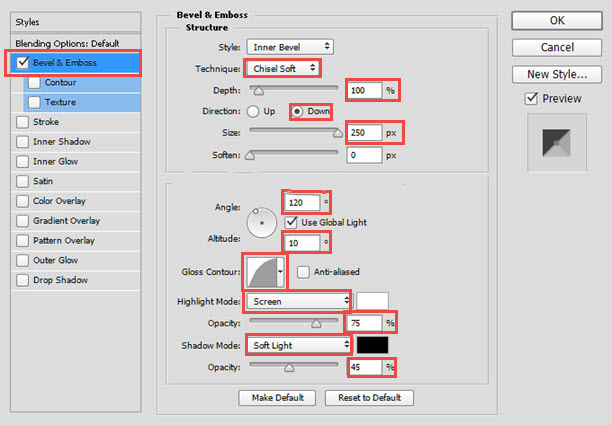The image size is (612, 425).
Task: Expand the Gloss Contour picker arrow
Action: point(280,272)
